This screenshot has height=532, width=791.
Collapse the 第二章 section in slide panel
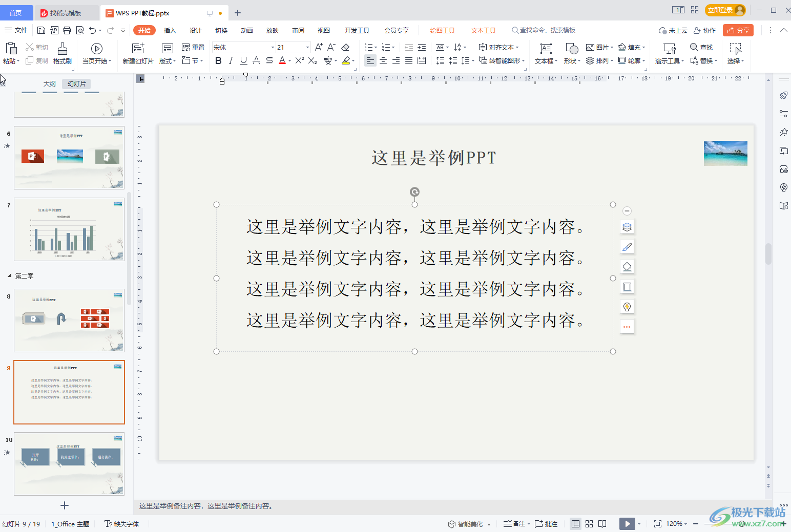click(x=10, y=275)
